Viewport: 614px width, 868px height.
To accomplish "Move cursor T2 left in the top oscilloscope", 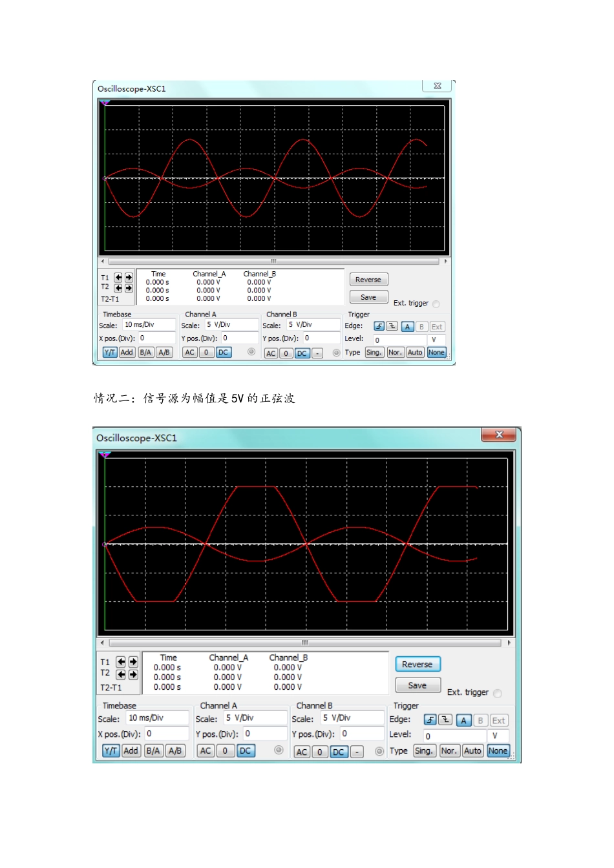I will coord(118,288).
